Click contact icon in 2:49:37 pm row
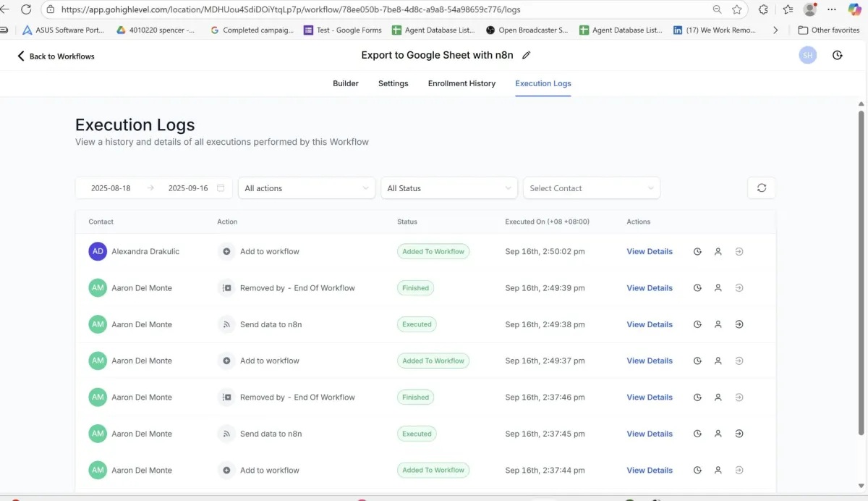Screen dimensions: 868x501 pyautogui.click(x=718, y=361)
